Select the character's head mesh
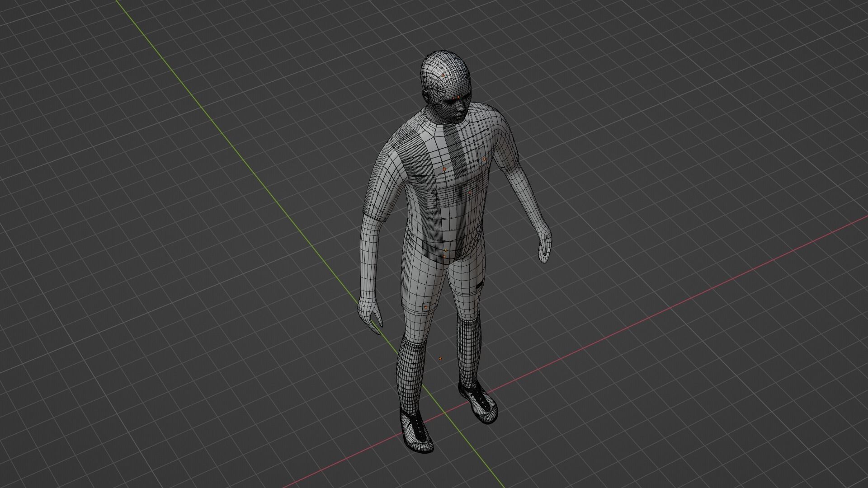Viewport: 868px width, 488px height. pos(447,88)
